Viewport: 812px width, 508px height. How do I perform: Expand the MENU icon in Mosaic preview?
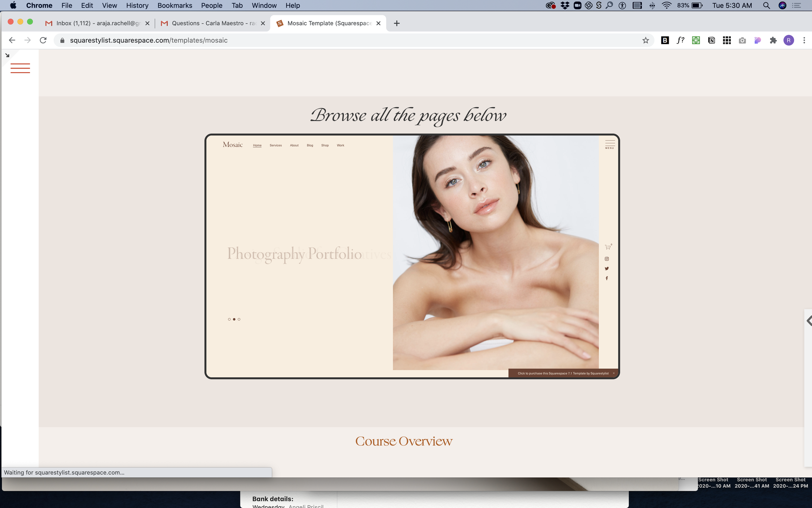pyautogui.click(x=610, y=145)
